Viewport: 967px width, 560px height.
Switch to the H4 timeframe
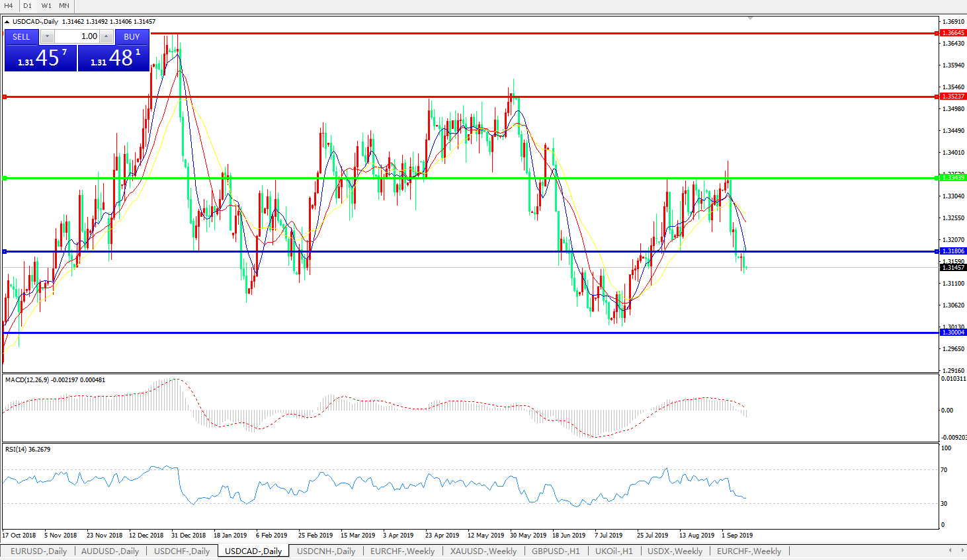click(x=9, y=5)
